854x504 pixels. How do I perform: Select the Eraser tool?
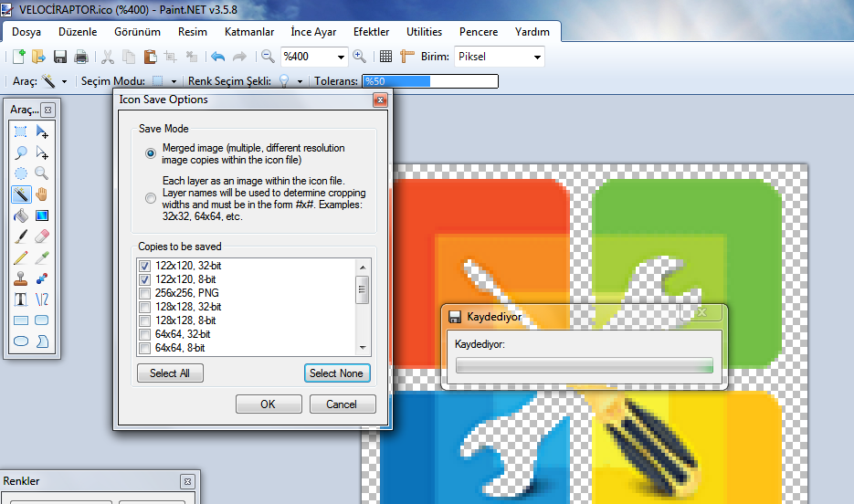42,236
